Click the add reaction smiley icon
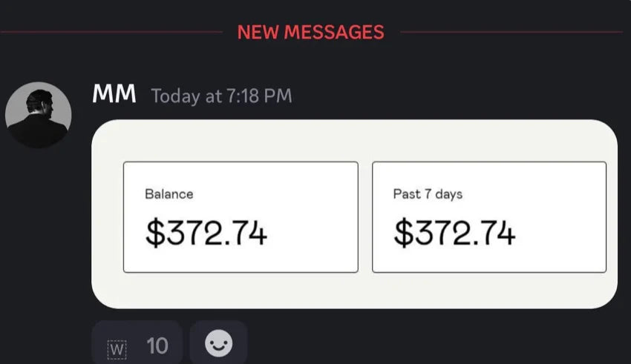 click(218, 343)
